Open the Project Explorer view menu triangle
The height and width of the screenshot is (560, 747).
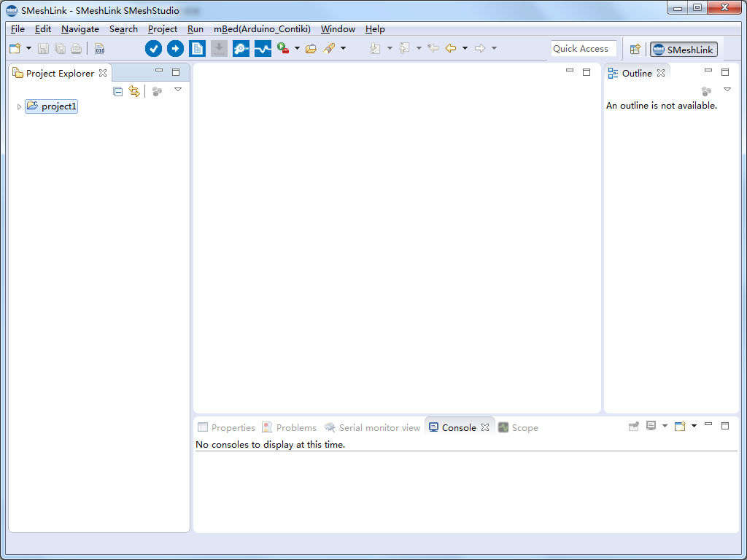tap(178, 90)
